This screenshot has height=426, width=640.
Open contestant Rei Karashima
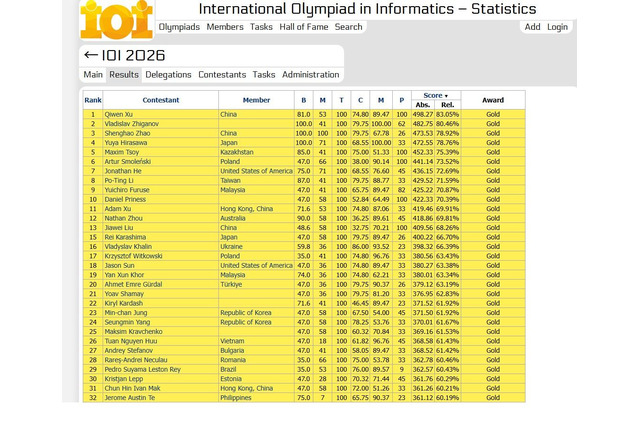pyautogui.click(x=125, y=237)
